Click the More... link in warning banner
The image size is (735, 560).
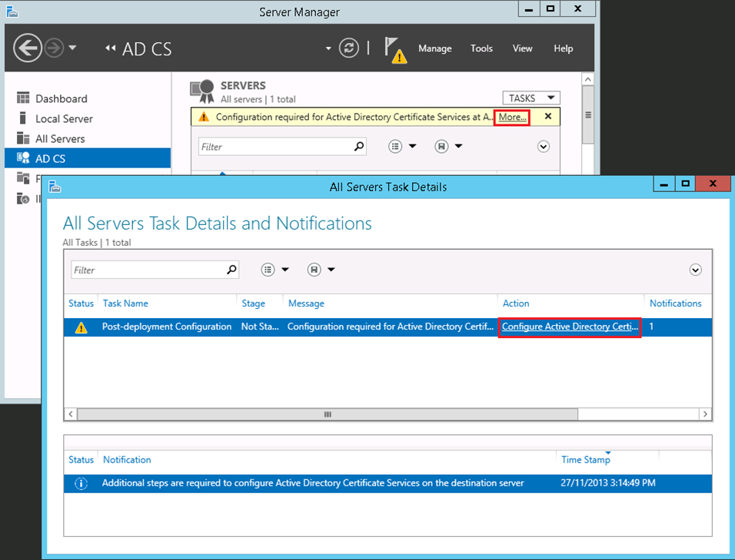[x=512, y=117]
